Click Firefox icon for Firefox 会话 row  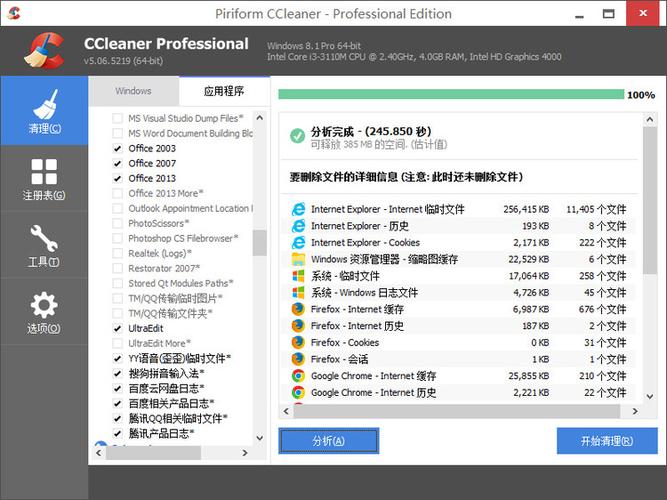click(298, 359)
